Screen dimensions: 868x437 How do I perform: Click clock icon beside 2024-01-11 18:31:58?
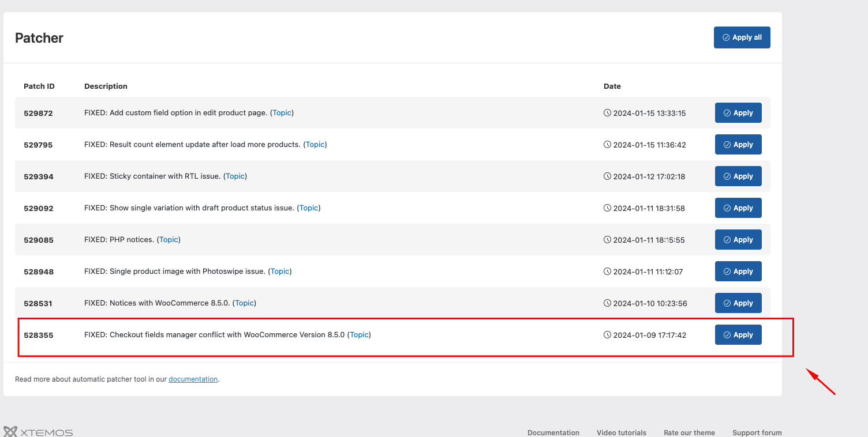point(607,208)
